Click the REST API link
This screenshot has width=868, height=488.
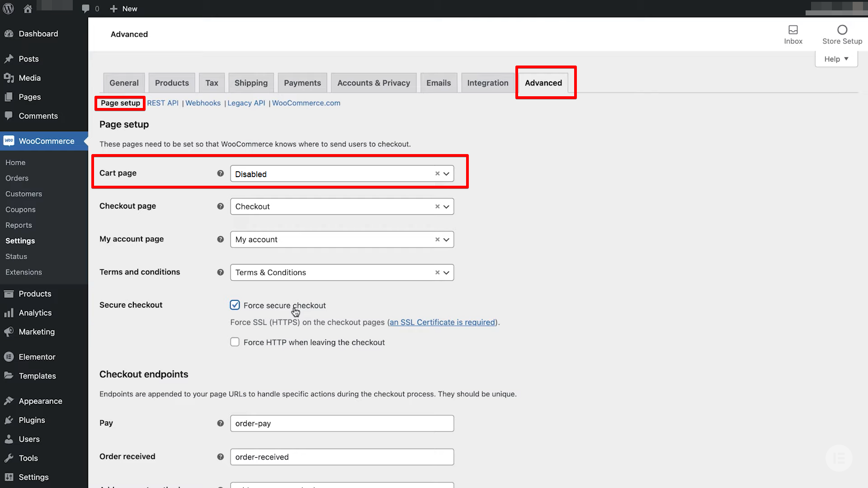163,103
